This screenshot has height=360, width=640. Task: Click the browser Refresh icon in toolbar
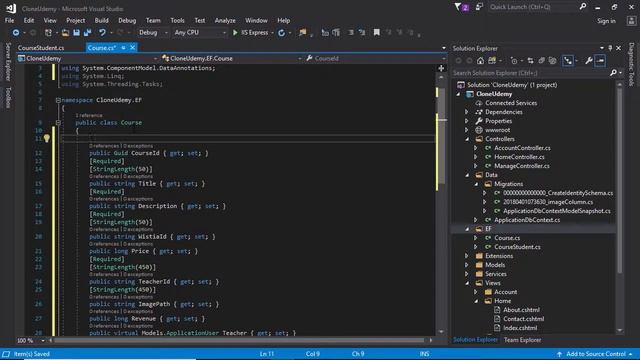[x=282, y=33]
